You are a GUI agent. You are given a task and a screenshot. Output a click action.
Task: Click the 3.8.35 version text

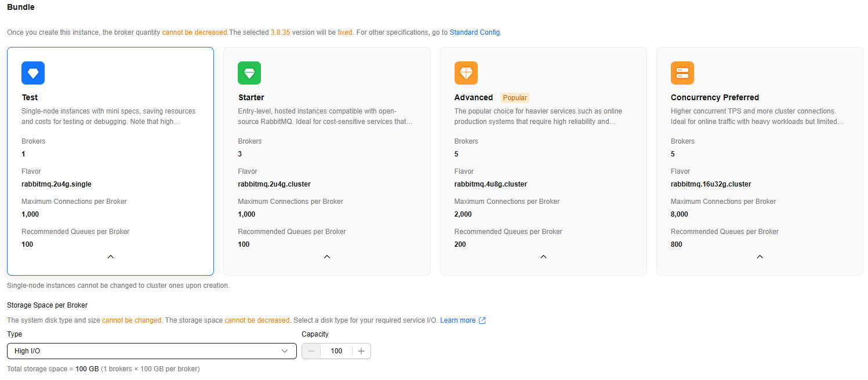point(280,32)
